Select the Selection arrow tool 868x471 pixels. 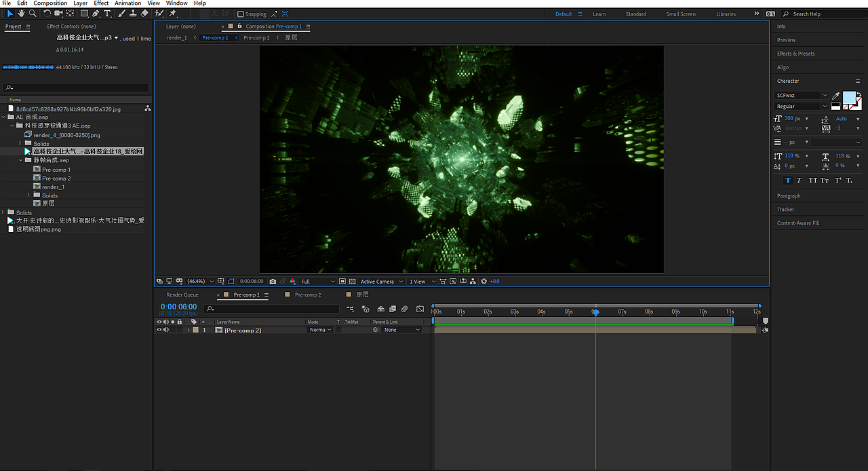pos(9,14)
